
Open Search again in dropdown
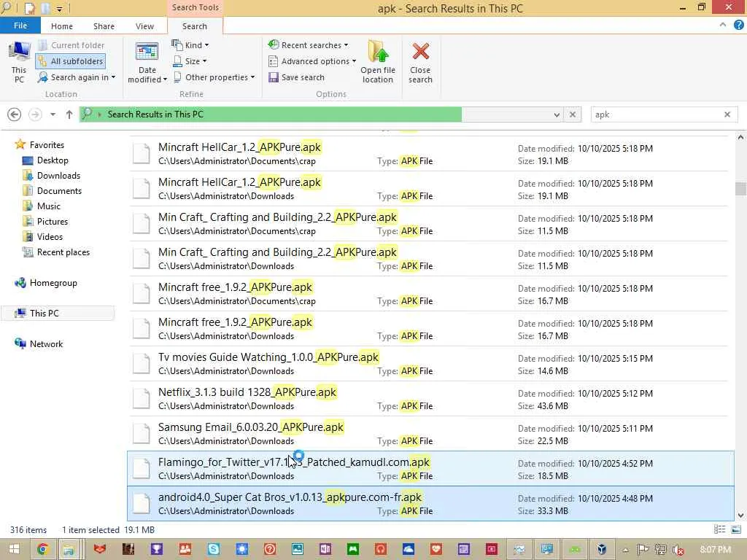tap(77, 77)
